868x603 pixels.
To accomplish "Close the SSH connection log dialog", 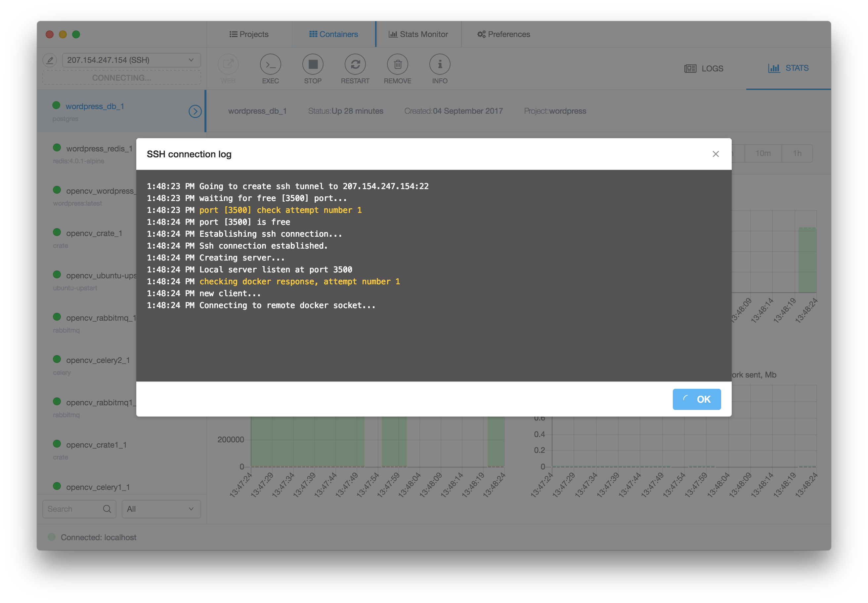I will click(x=715, y=154).
